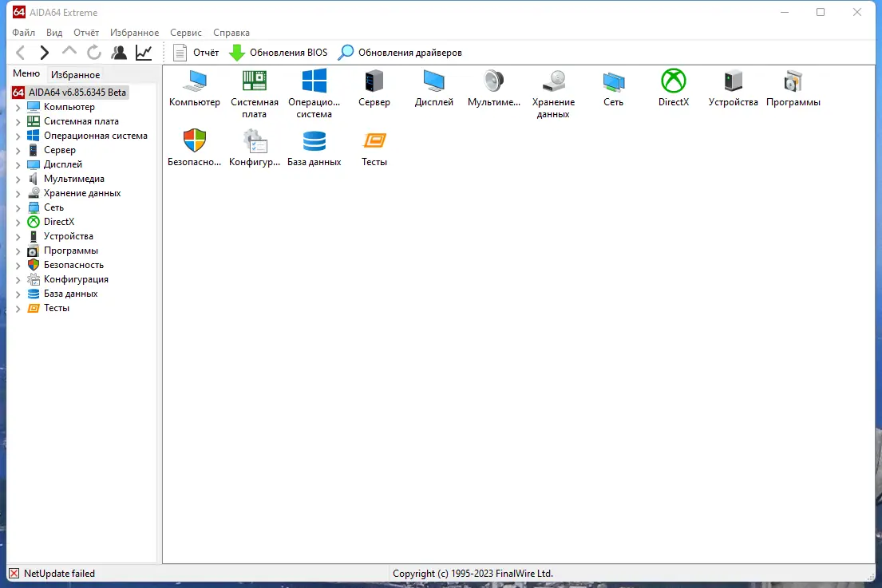Open the Файл menu
882x588 pixels.
tap(24, 33)
